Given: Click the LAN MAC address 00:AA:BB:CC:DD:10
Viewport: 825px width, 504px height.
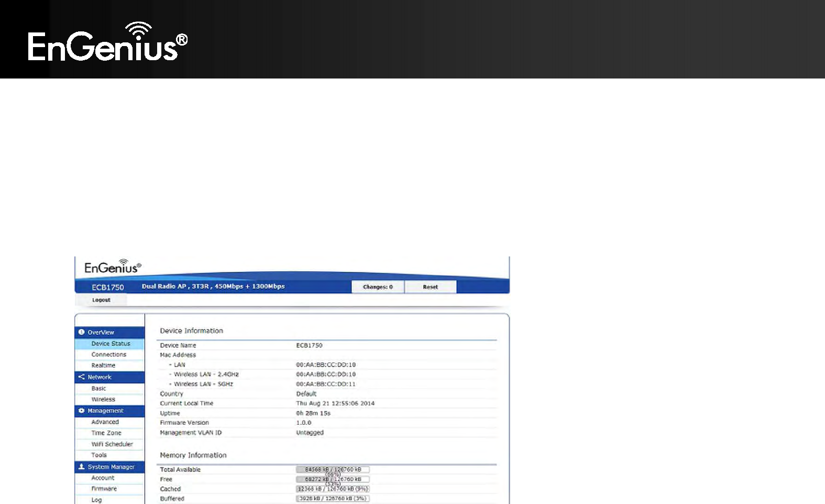Looking at the screenshot, I should [x=326, y=365].
